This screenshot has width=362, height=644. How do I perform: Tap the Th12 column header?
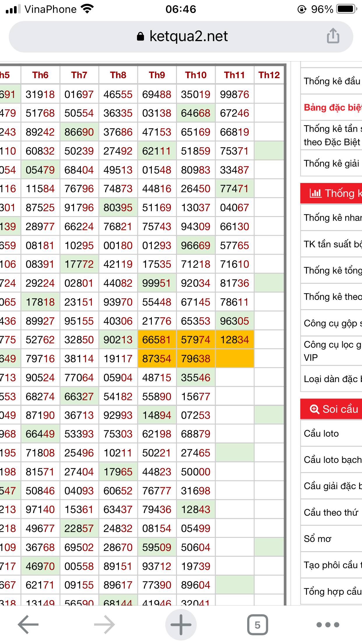[269, 75]
